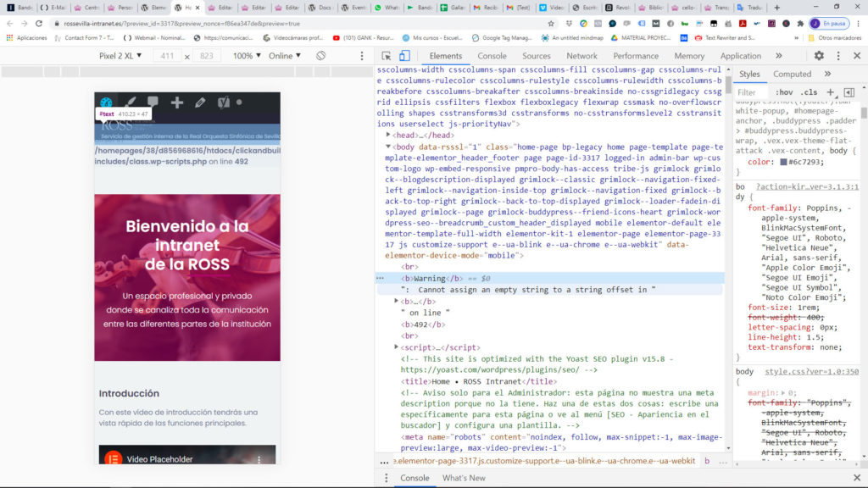Click the rotate device orientation icon
868x488 pixels.
pyautogui.click(x=321, y=56)
